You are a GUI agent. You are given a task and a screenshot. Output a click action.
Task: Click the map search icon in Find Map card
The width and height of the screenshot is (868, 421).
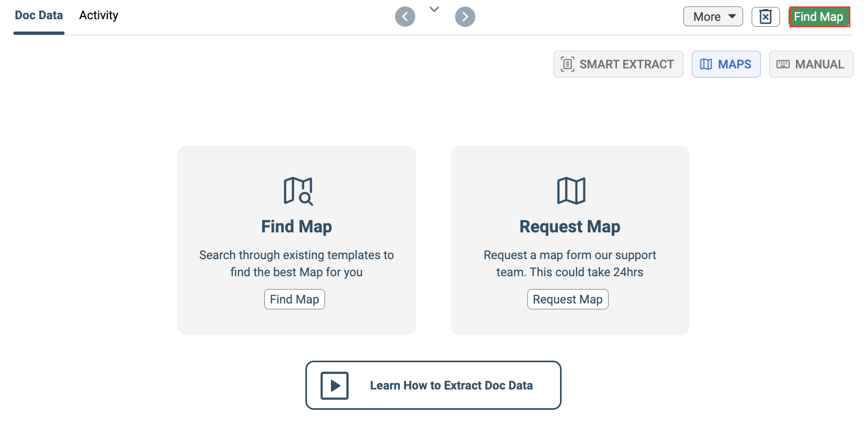coord(298,191)
